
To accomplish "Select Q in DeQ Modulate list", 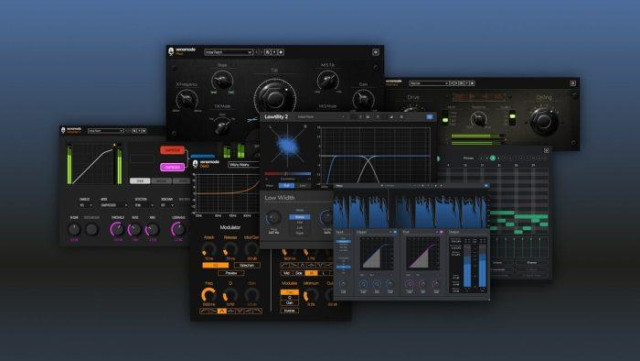I will 289,298.
